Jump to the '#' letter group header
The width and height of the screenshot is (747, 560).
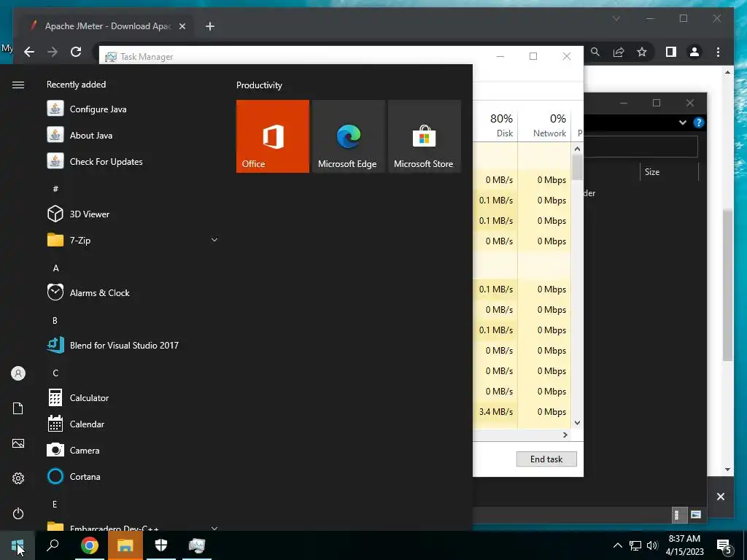point(55,189)
